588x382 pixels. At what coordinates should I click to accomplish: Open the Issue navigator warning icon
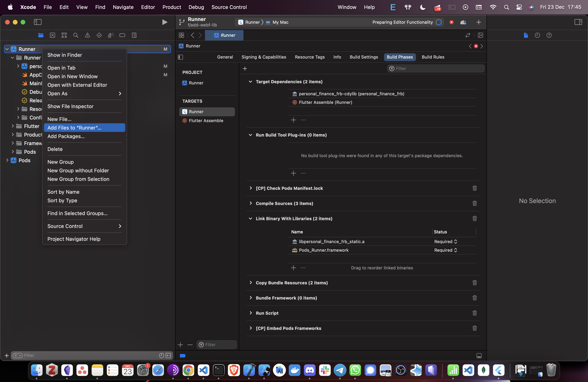[x=87, y=35]
